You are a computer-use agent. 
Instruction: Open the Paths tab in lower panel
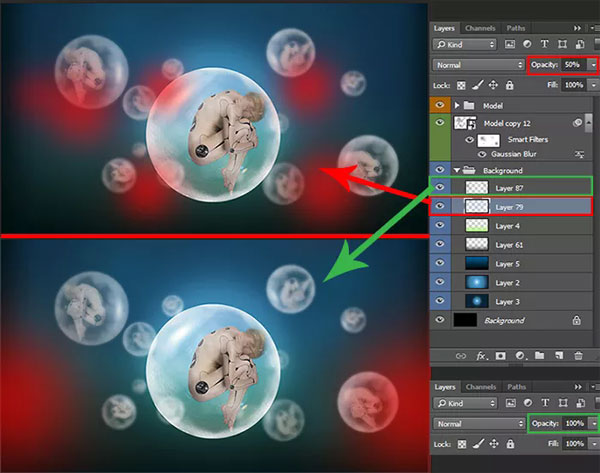pos(516,387)
